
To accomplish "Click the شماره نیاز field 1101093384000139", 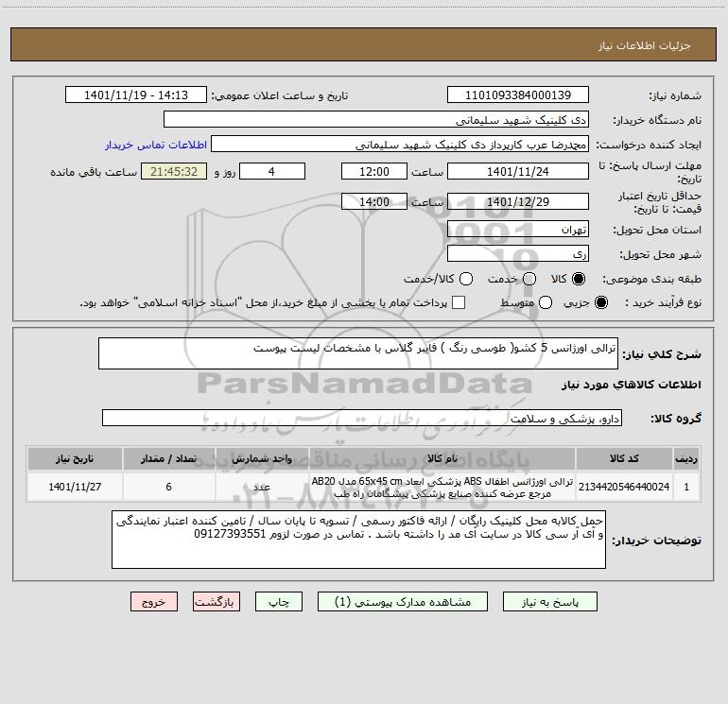I will tap(518, 94).
